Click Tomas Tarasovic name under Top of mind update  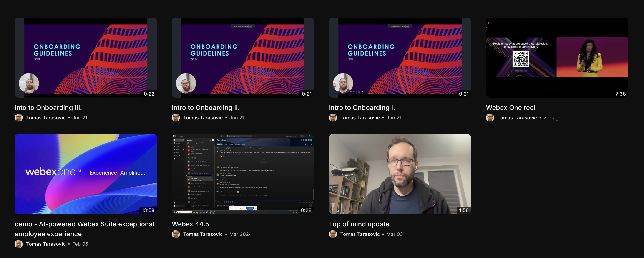(360, 234)
